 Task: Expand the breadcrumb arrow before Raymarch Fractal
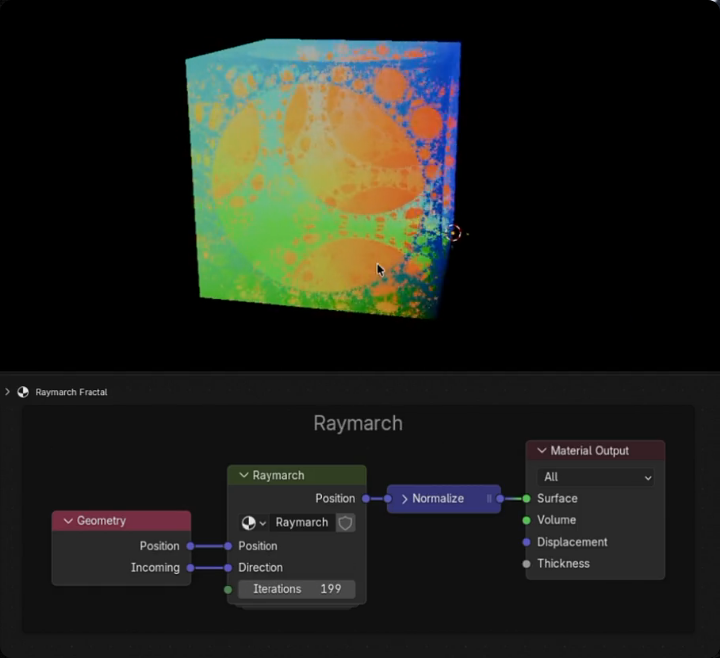(x=8, y=392)
